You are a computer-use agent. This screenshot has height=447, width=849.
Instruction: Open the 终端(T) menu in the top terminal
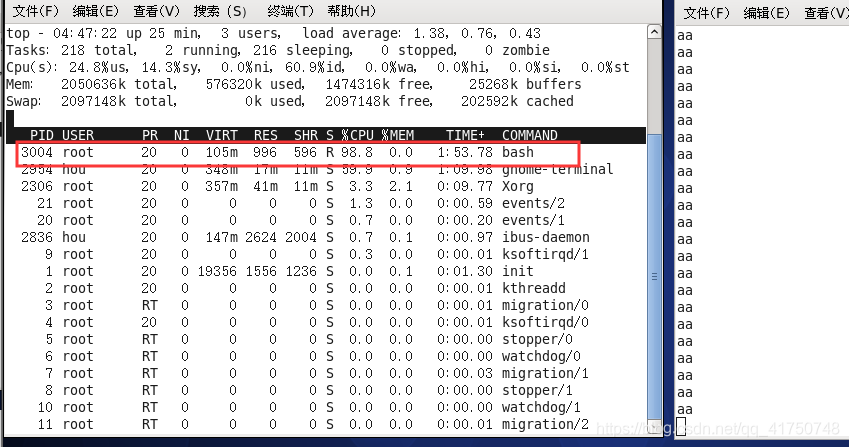[290, 11]
